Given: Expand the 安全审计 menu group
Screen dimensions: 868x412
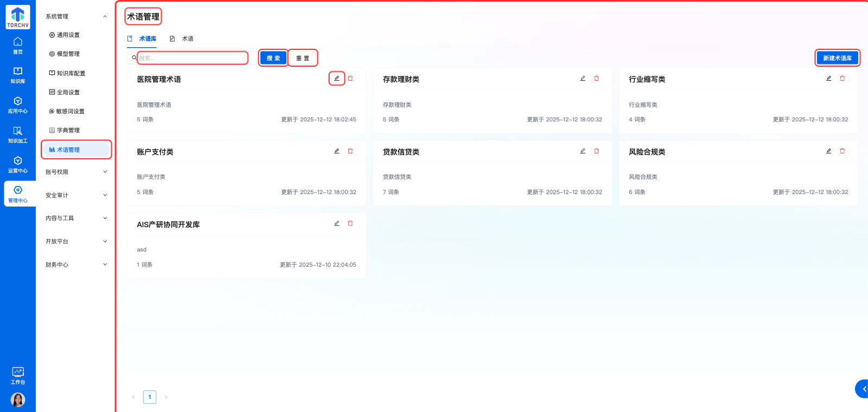Looking at the screenshot, I should pos(76,195).
